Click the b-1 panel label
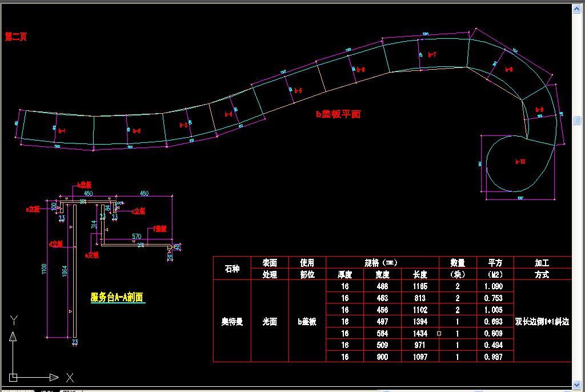585x392 pixels. pyautogui.click(x=62, y=131)
